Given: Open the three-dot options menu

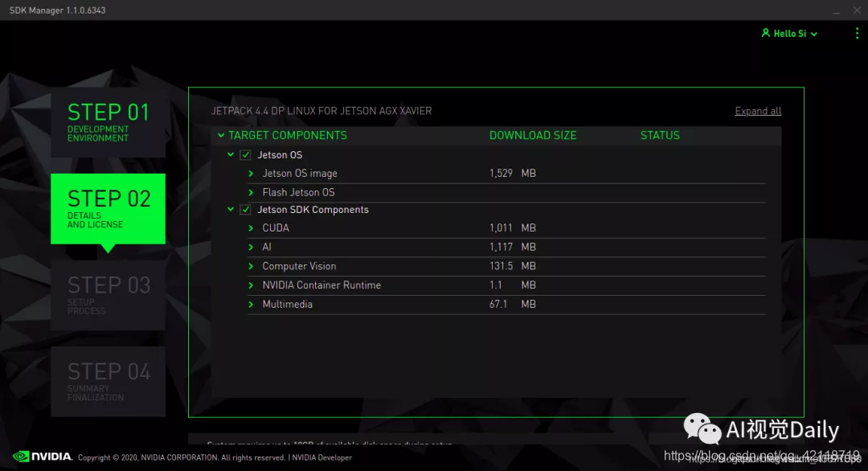Looking at the screenshot, I should tap(857, 33).
